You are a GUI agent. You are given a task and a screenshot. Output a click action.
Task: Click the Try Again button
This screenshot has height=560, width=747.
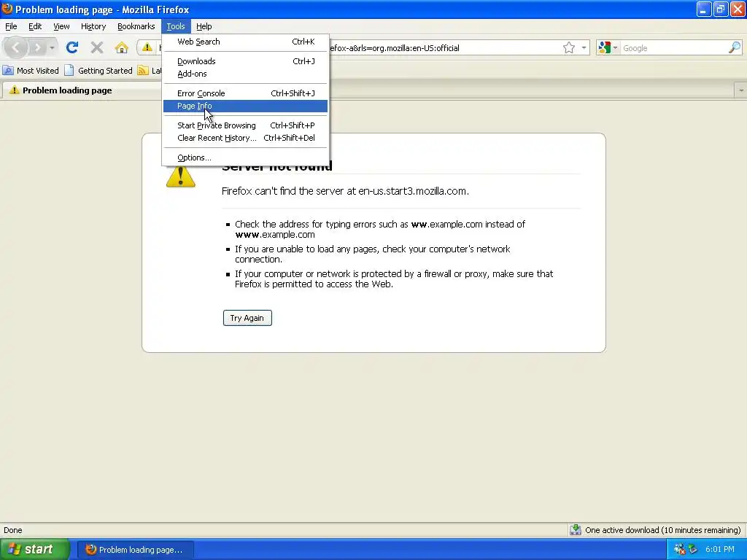tap(247, 318)
